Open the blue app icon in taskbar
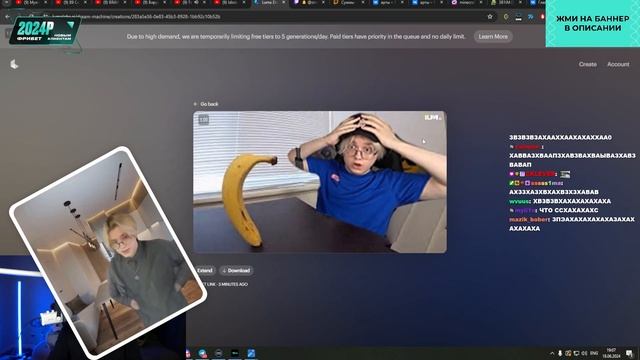This screenshot has width=640, height=360. point(251,353)
